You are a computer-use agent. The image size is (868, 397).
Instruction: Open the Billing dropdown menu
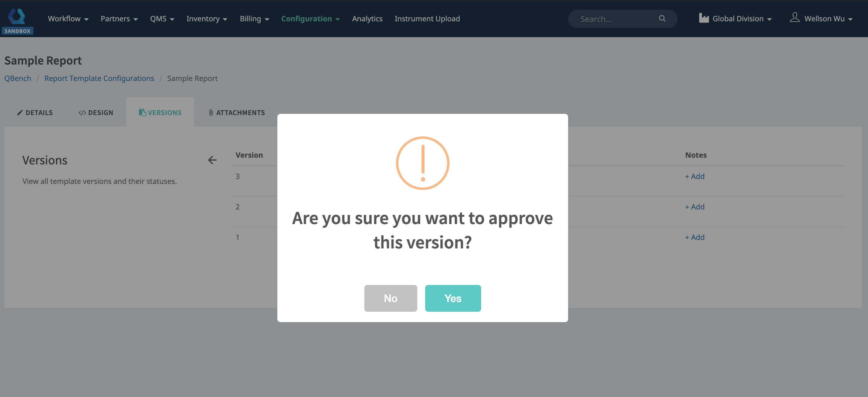(254, 19)
